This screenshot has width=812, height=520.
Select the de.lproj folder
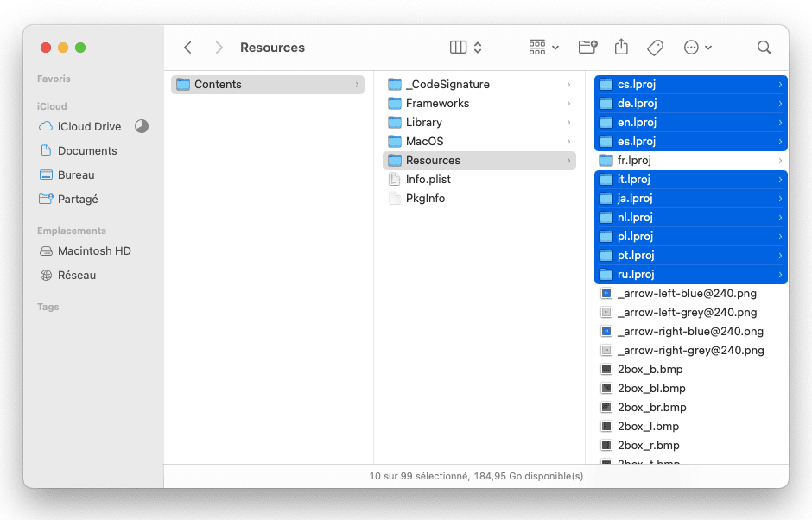tap(691, 104)
